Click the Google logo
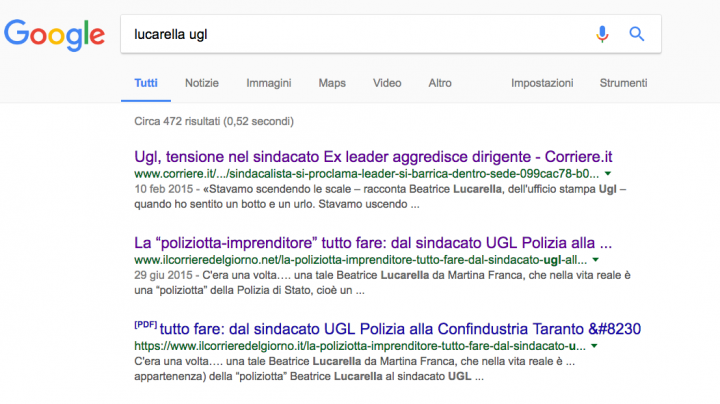 coord(55,35)
